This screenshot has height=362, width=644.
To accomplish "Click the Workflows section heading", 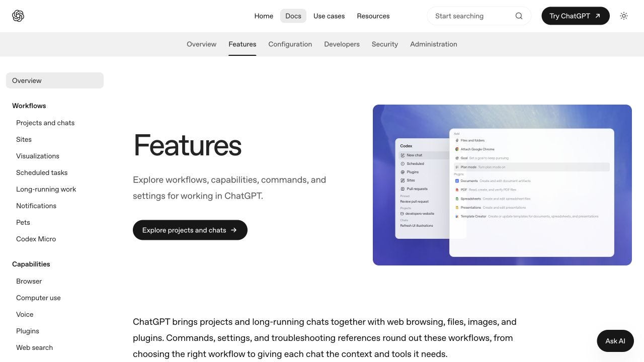I will coord(29,106).
